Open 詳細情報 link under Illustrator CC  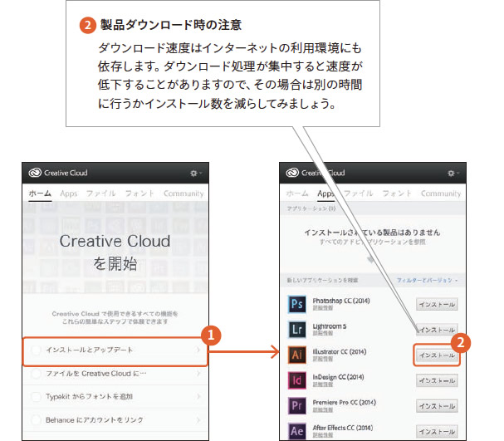point(323,359)
